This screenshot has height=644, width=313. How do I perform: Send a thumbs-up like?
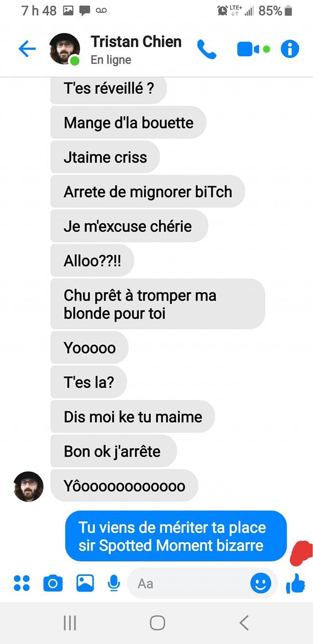pyautogui.click(x=295, y=583)
